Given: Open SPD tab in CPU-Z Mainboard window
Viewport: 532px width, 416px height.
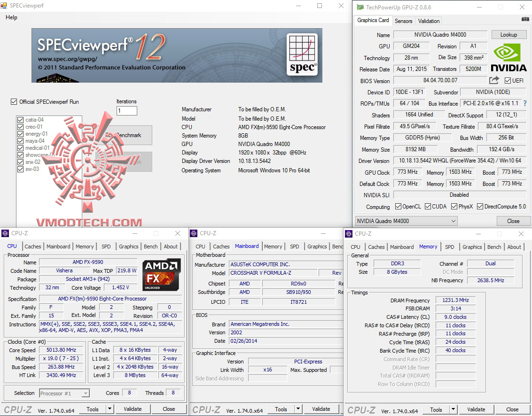Looking at the screenshot, I should point(295,247).
